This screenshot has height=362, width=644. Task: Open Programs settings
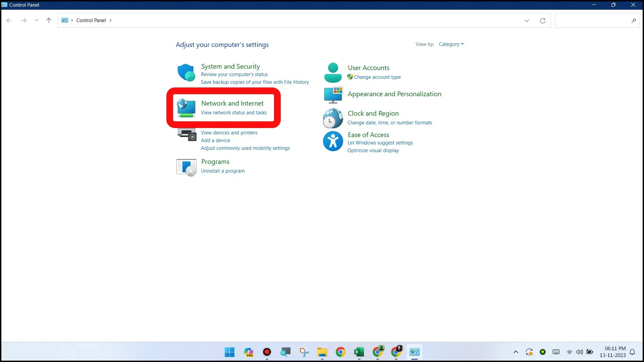tap(215, 161)
